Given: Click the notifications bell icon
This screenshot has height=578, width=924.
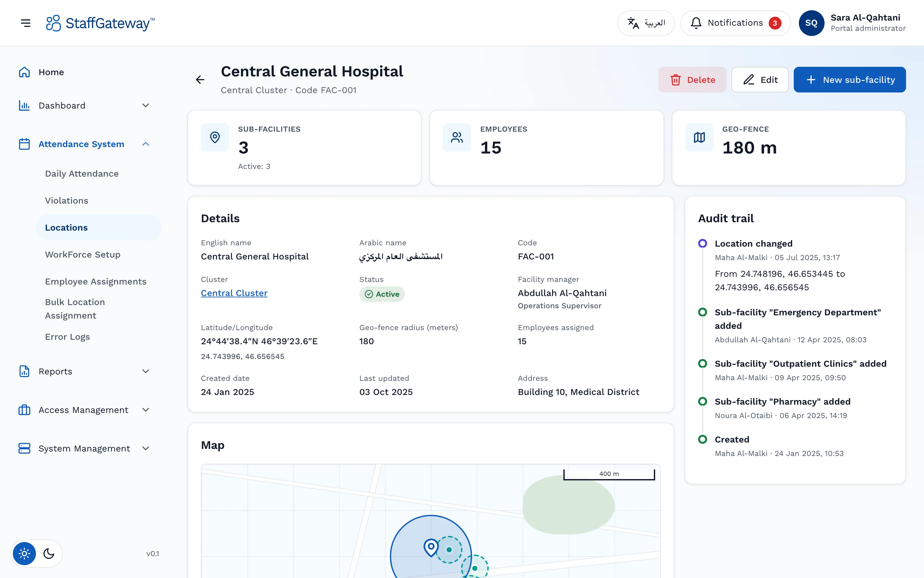Looking at the screenshot, I should [696, 23].
